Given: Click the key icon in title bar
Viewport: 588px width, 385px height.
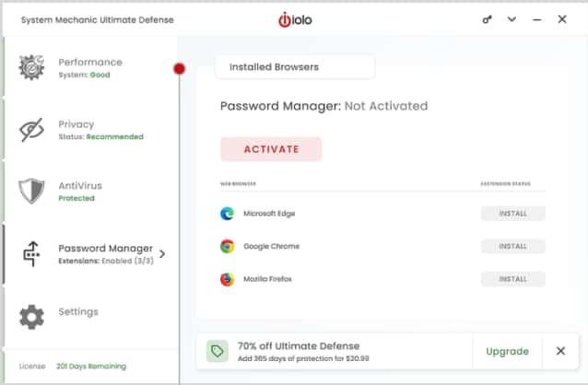Looking at the screenshot, I should click(488, 19).
